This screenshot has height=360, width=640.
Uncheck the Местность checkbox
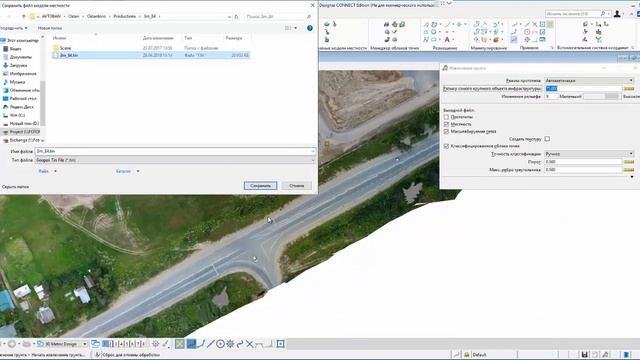pyautogui.click(x=446, y=124)
